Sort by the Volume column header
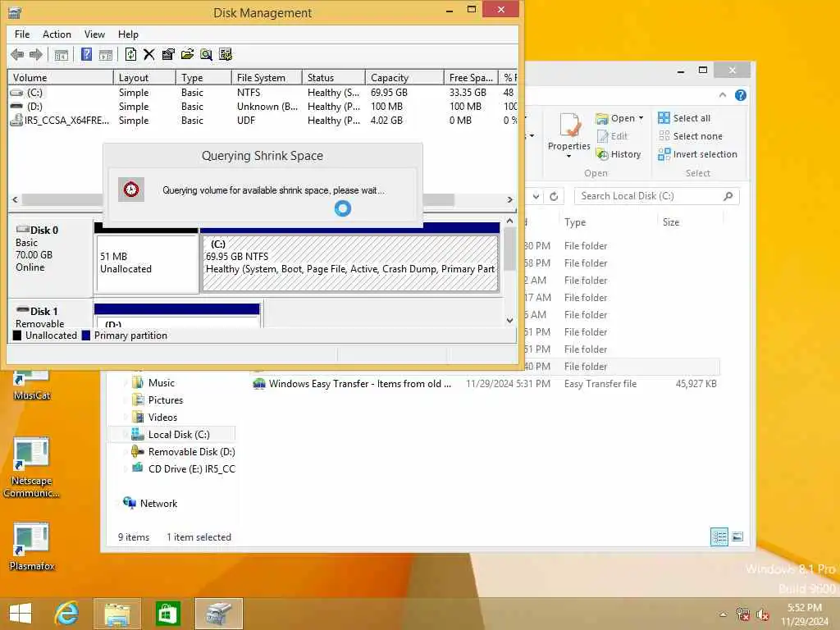The height and width of the screenshot is (630, 840). 60,78
